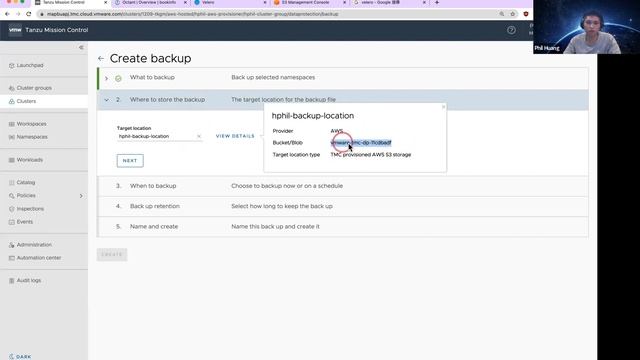
Task: Click the Namespaces sidebar icon
Action: coord(11,137)
